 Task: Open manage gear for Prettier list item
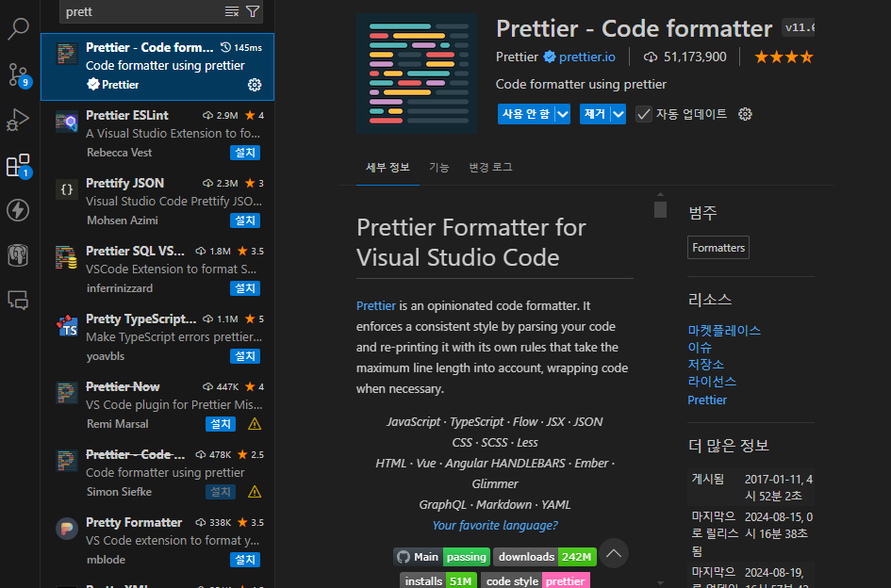coord(255,85)
